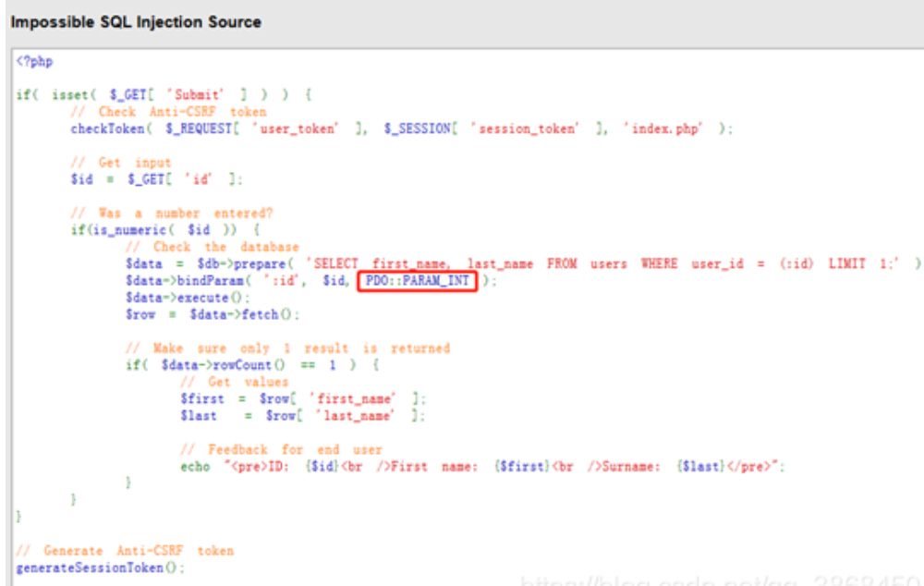Click the generateSessionToken() line
Viewport: 924px width, 586px height.
click(x=100, y=568)
